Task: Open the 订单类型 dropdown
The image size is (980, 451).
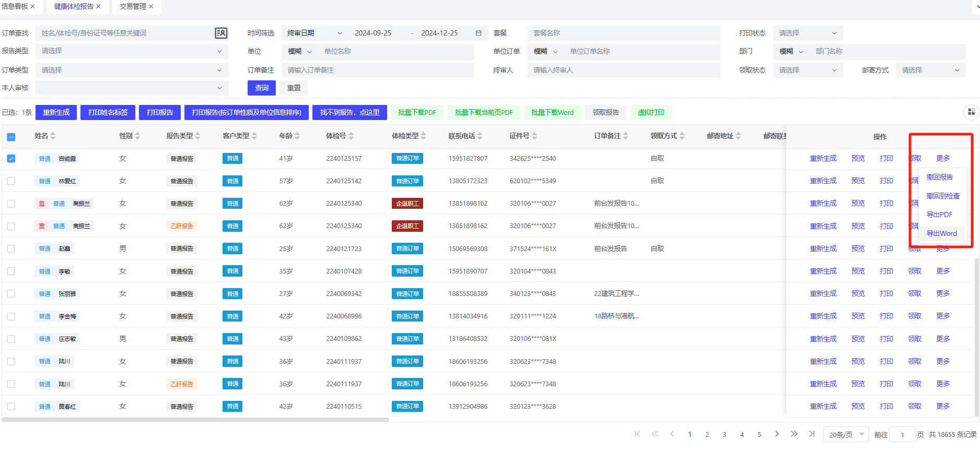Action: pyautogui.click(x=132, y=70)
